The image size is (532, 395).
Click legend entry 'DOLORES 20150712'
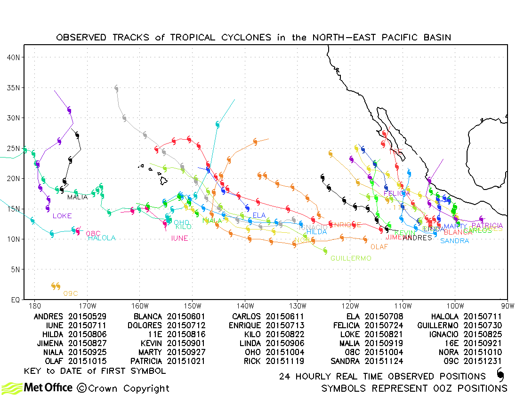coord(166,325)
